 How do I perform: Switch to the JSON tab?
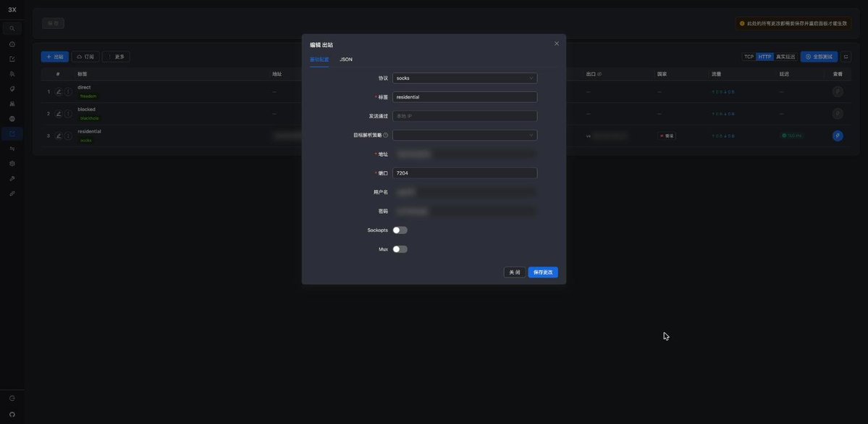pos(346,59)
